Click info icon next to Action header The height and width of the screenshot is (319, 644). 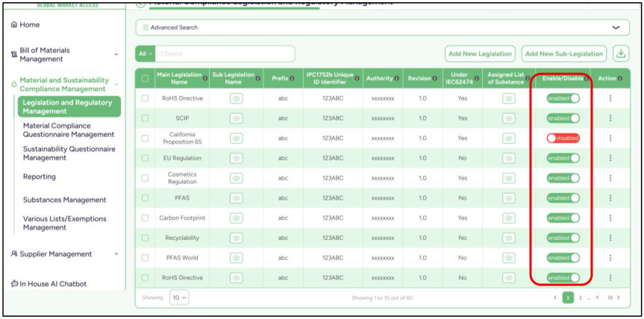(620, 78)
